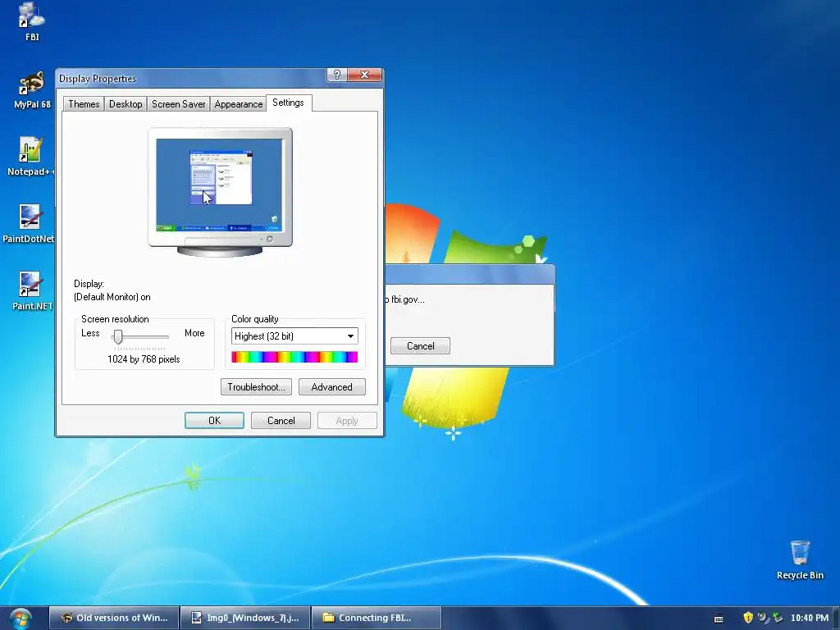
Task: Confirm with the OK button
Action: [x=214, y=421]
